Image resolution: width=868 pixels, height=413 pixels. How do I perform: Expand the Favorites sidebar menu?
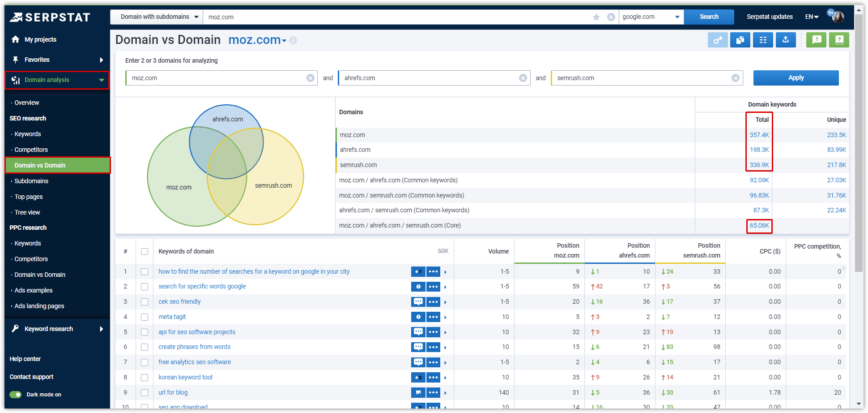pyautogui.click(x=102, y=60)
